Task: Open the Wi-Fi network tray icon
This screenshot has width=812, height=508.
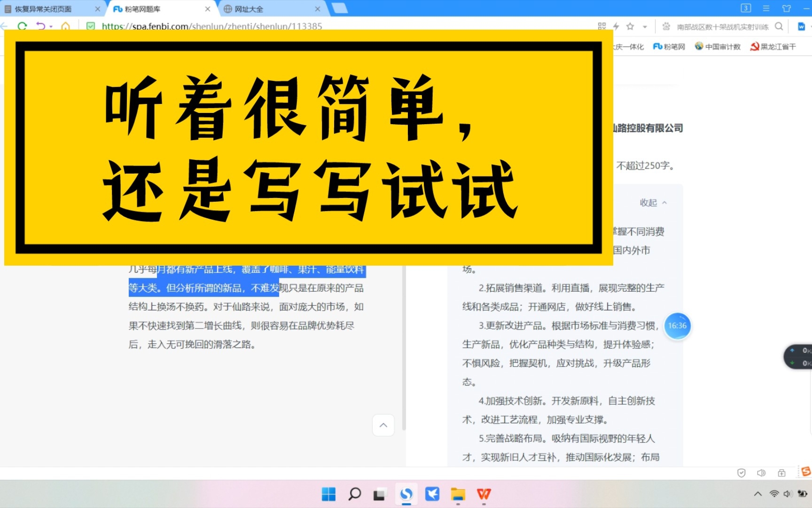Action: coord(774,493)
